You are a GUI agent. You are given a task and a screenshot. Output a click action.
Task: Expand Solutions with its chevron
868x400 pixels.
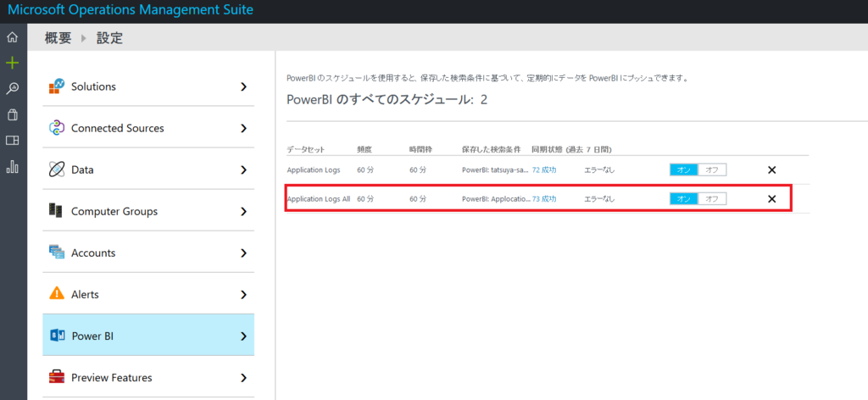click(x=243, y=86)
